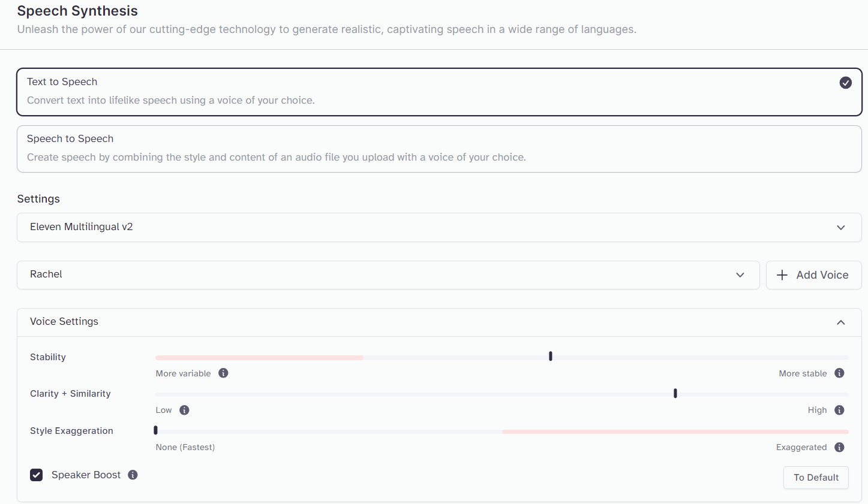Click info icon beside High label
Screen dimensions: 868x504
pos(839,410)
